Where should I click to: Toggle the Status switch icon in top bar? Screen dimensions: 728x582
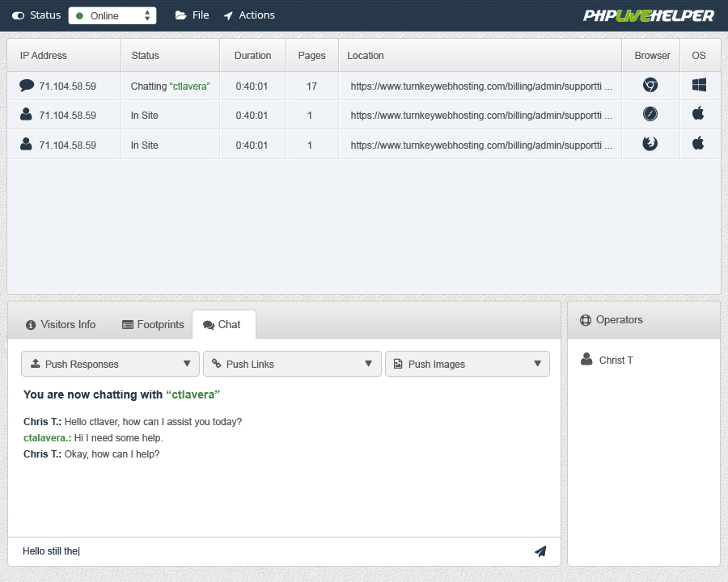pos(18,15)
